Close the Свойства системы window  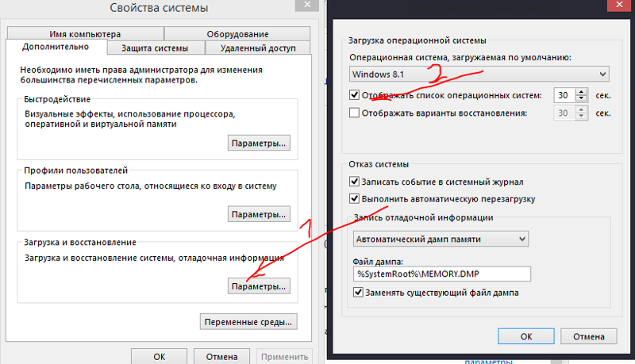(307, 5)
